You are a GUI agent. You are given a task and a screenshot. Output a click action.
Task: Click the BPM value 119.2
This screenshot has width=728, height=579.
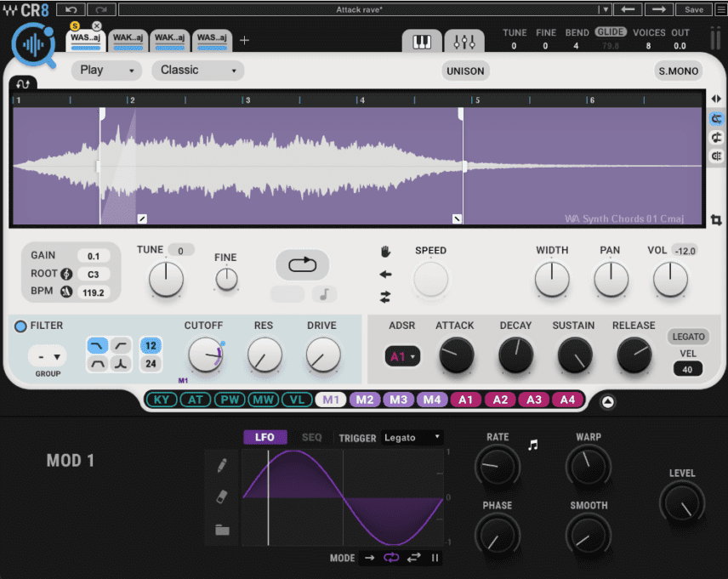pos(94,292)
